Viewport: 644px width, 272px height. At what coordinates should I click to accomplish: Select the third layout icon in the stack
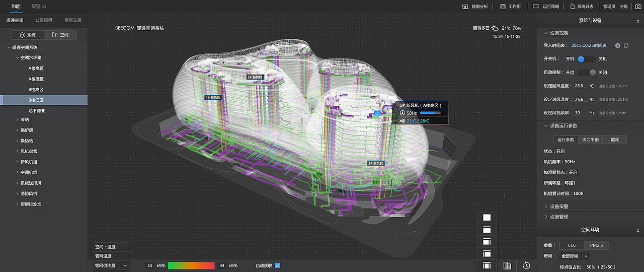(x=487, y=242)
